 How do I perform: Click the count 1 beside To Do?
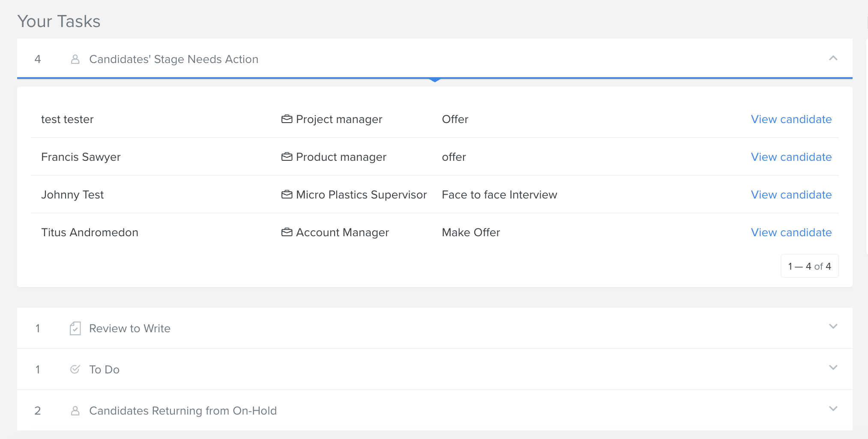point(38,370)
